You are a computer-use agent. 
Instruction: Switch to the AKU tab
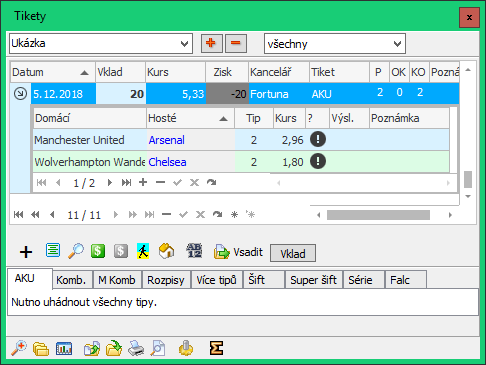[x=30, y=279]
